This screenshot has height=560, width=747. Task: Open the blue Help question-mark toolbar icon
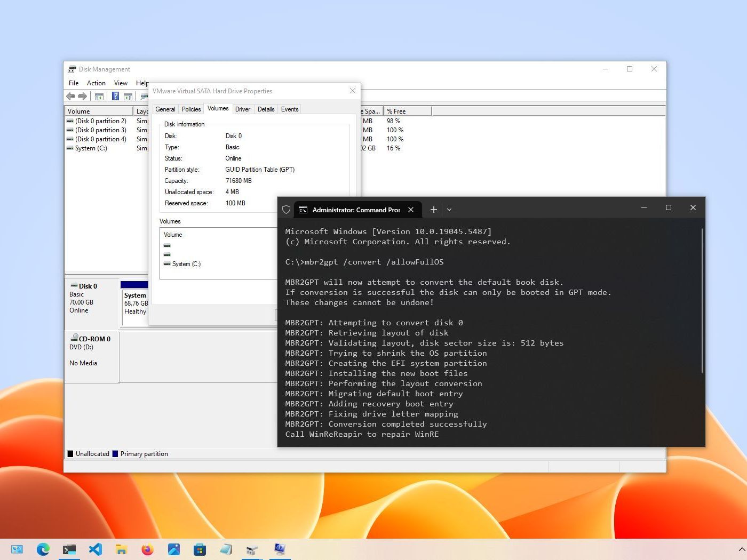tap(115, 97)
